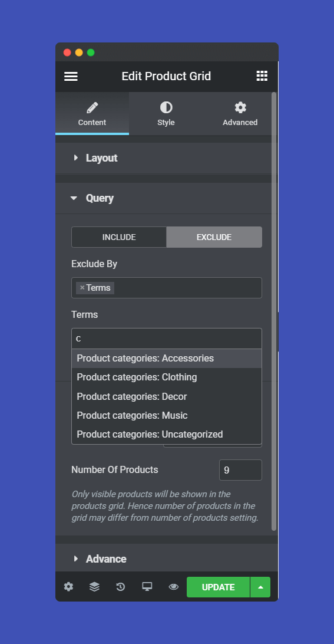Click the green UPDATE button
Viewport: 334px width, 644px height.
pyautogui.click(x=219, y=587)
